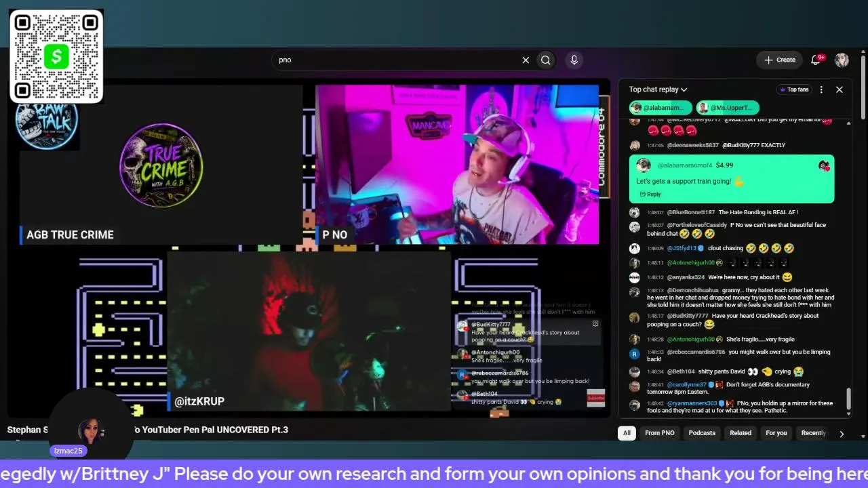Start voice search with microphone
Image resolution: width=868 pixels, height=488 pixels.
(574, 60)
